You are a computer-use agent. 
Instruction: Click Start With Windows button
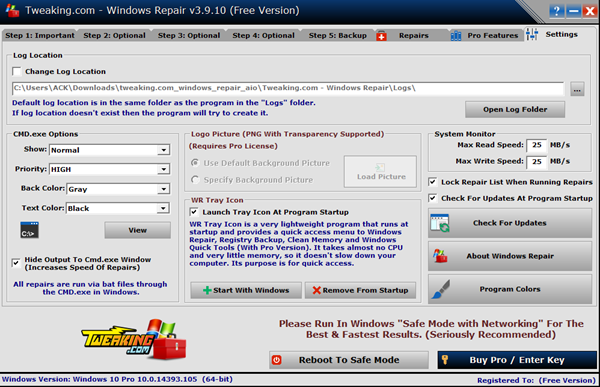click(246, 290)
